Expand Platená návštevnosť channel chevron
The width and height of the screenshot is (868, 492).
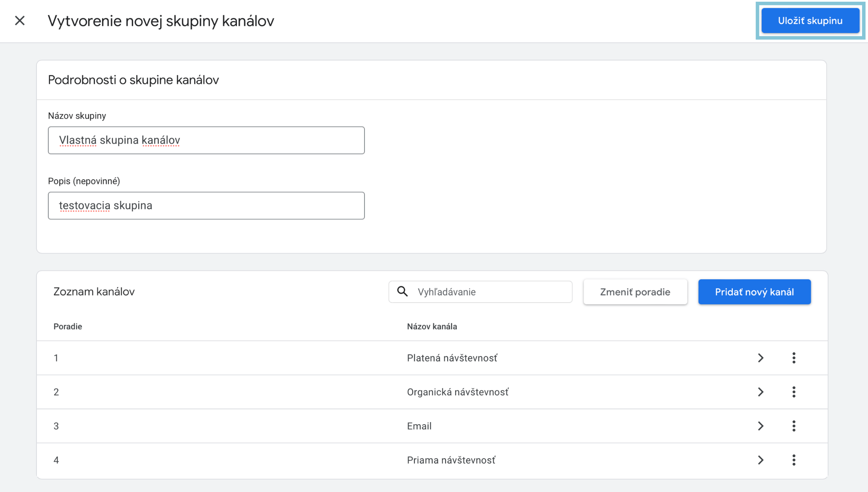coord(761,358)
